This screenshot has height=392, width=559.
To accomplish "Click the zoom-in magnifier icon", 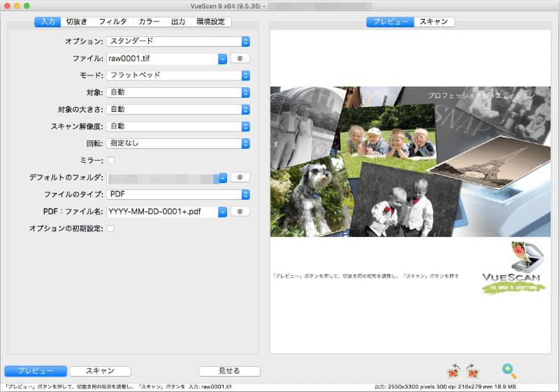I will click(x=509, y=371).
